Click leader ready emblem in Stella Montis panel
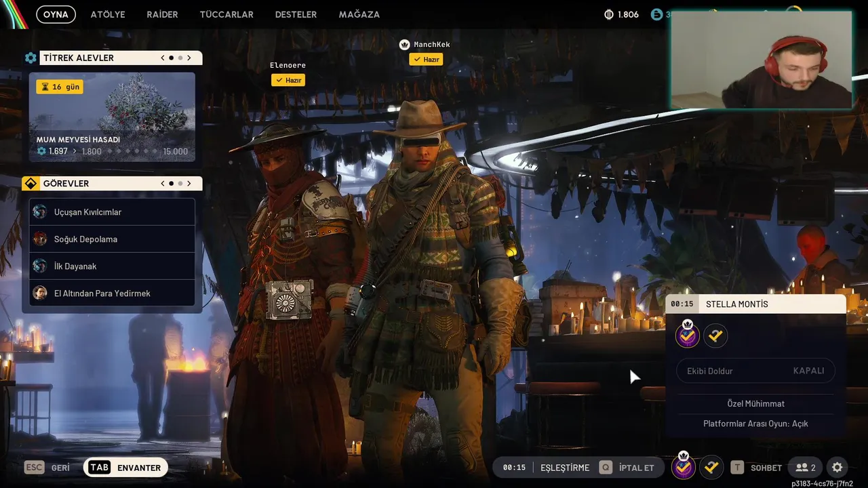Image resolution: width=868 pixels, height=488 pixels. (688, 335)
